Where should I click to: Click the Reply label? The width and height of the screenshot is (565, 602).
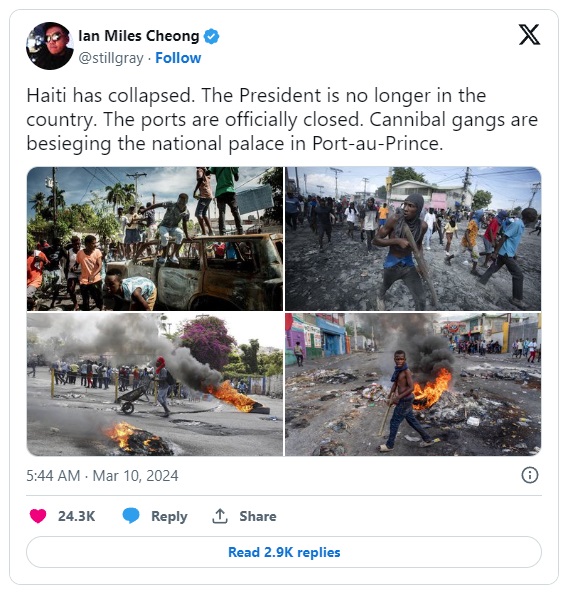click(x=169, y=516)
